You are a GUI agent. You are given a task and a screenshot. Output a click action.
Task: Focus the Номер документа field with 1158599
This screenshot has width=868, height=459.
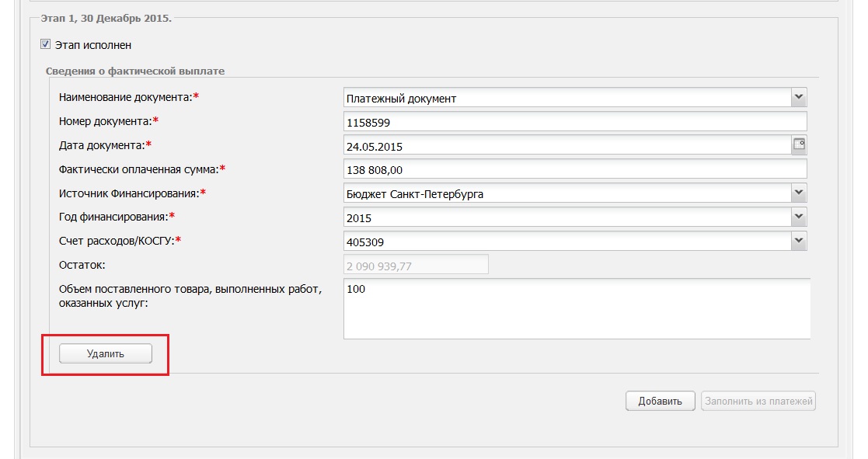(x=575, y=122)
